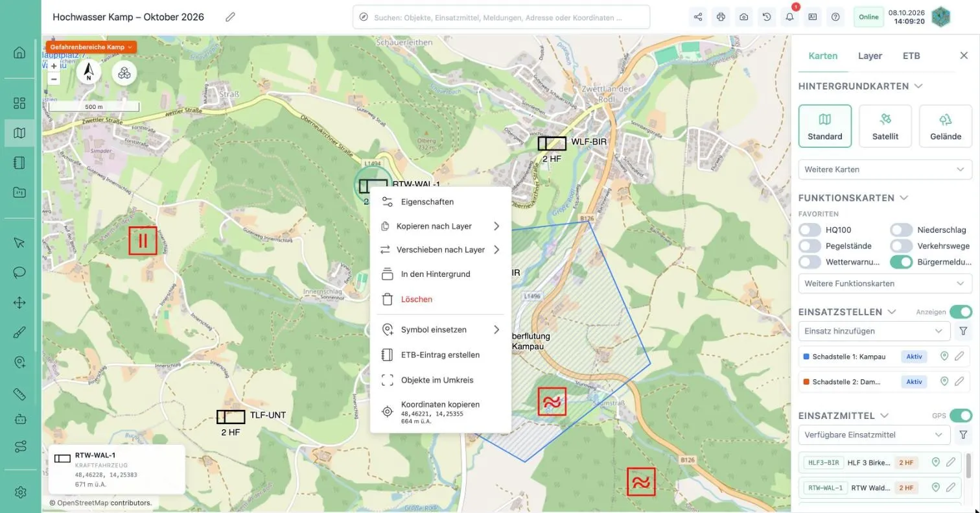The image size is (980, 513).
Task: Open Verfügbare Einsatzmittel dropdown
Action: (x=874, y=435)
